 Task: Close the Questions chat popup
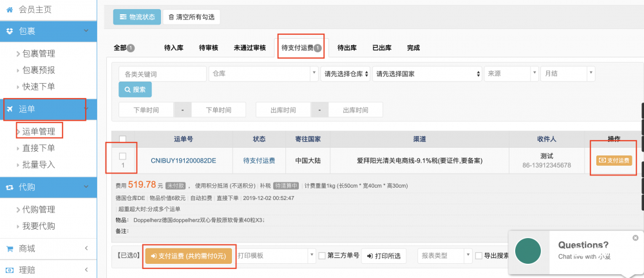point(636,237)
